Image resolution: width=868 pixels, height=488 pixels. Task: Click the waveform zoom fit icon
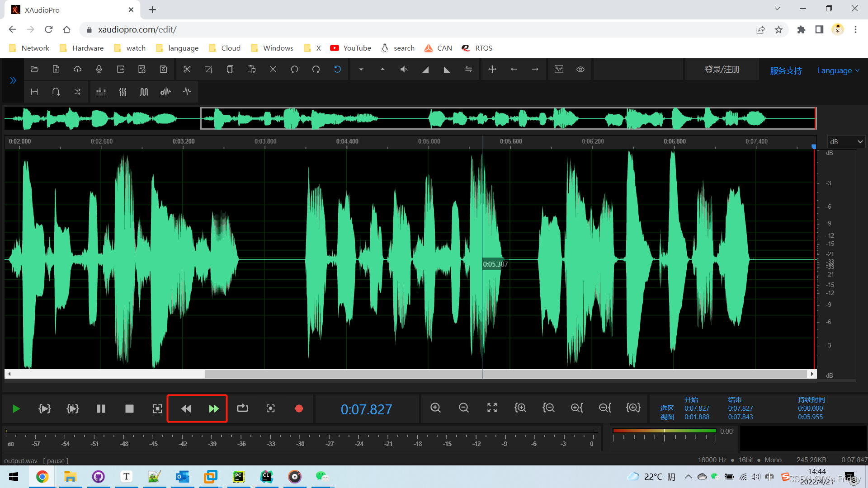491,408
